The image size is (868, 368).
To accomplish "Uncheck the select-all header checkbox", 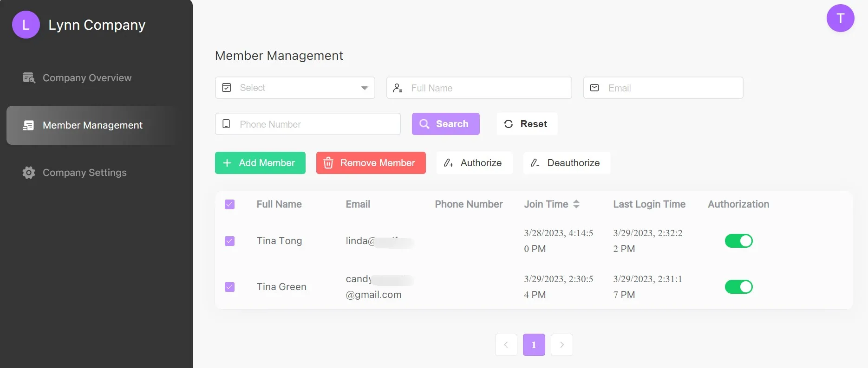I will (x=229, y=204).
